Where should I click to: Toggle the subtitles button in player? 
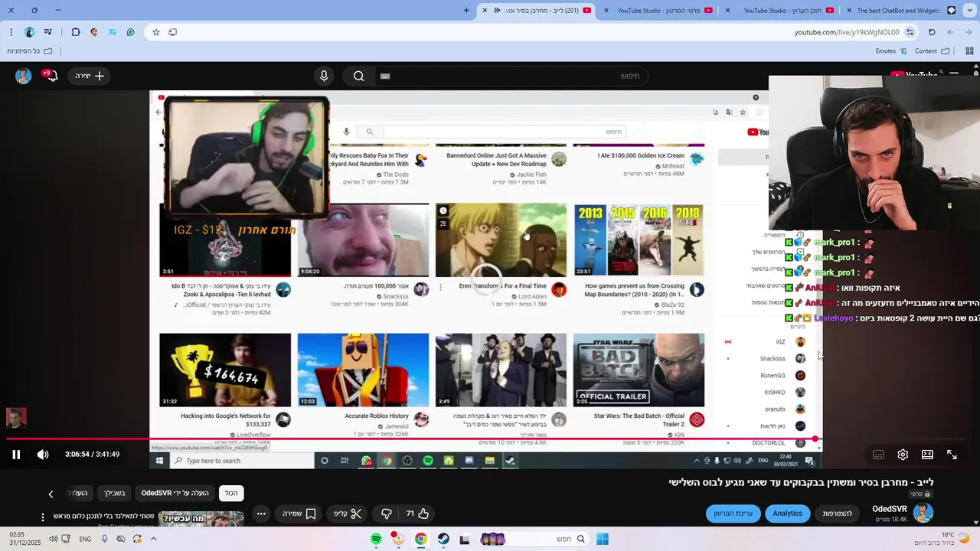point(878,455)
